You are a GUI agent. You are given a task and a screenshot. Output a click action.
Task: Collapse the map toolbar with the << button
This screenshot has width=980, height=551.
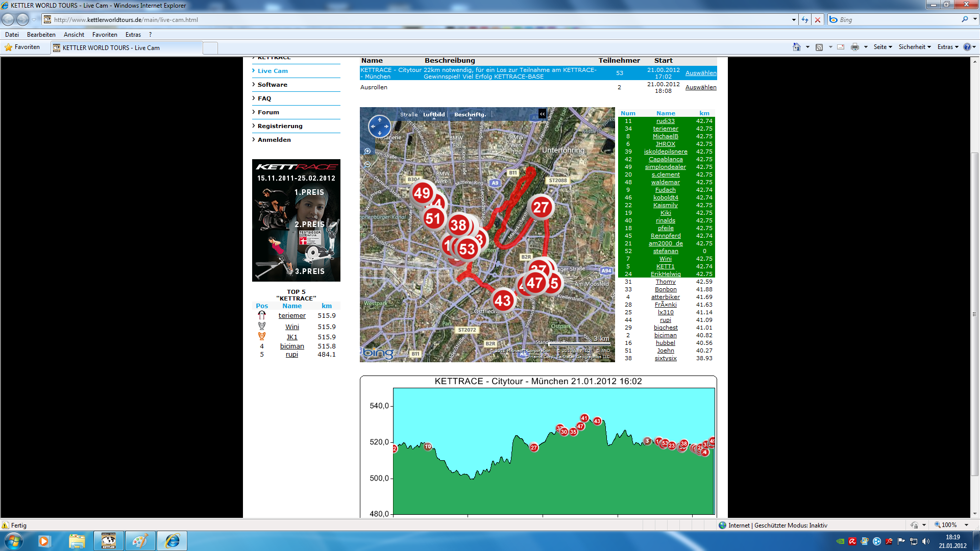(542, 114)
